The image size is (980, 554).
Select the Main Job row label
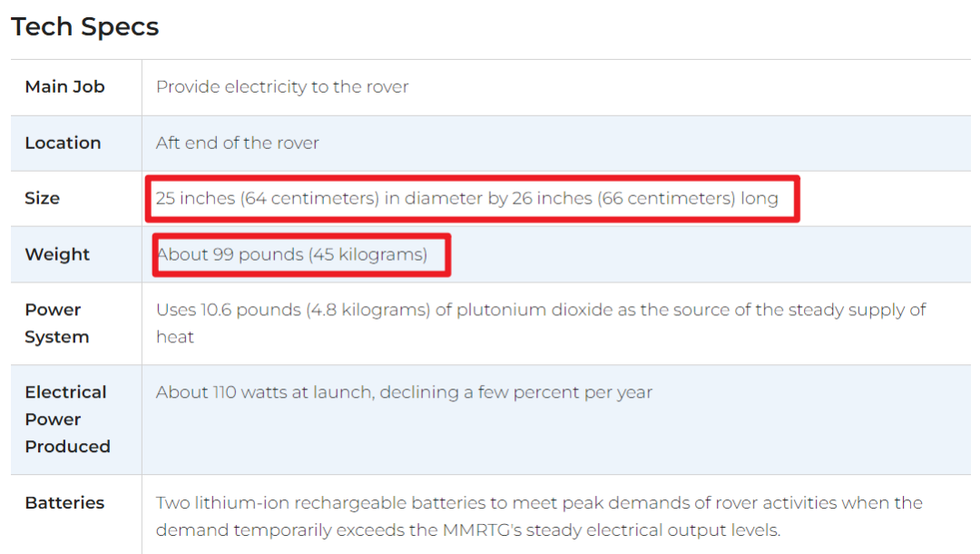pos(64,87)
